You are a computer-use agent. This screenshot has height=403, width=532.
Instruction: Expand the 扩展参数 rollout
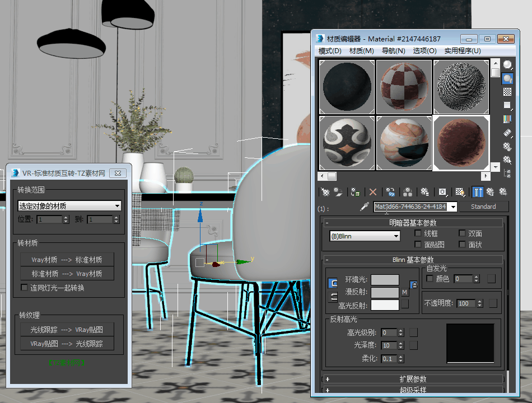click(413, 379)
